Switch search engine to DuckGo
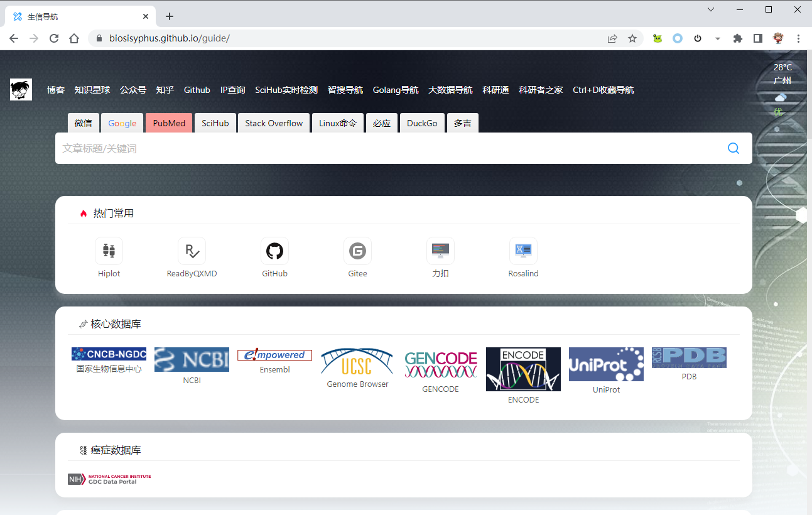Screen dimensions: 812x515 click(x=422, y=122)
